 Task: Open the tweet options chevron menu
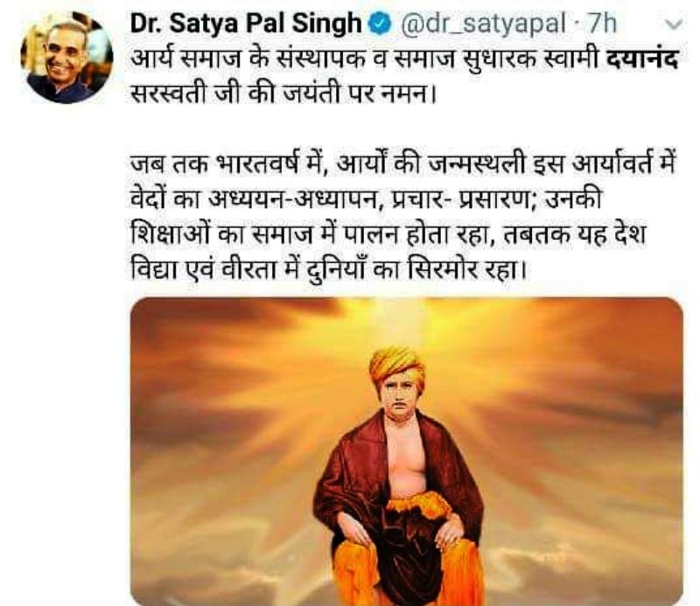pyautogui.click(x=674, y=24)
